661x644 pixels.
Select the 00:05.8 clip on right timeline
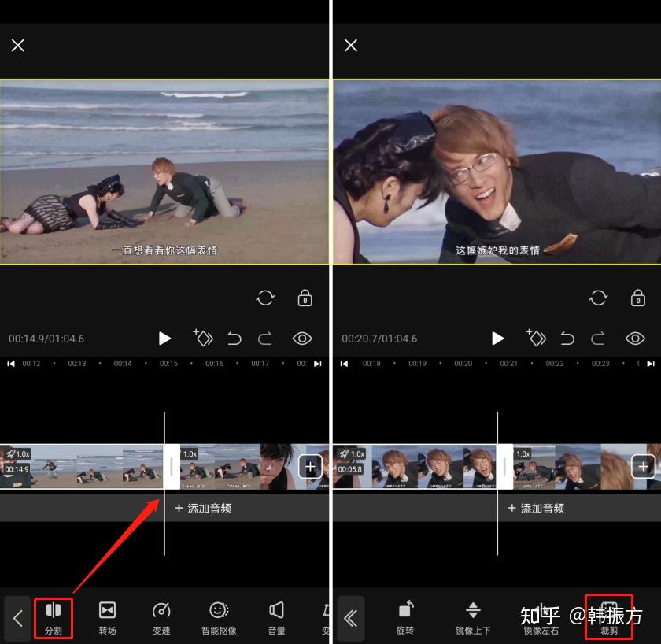click(x=415, y=467)
